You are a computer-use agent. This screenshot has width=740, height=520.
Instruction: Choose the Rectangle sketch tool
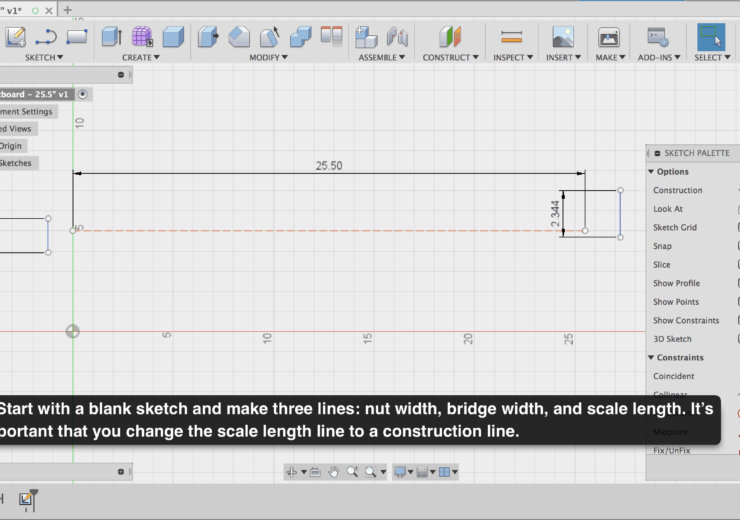77,37
